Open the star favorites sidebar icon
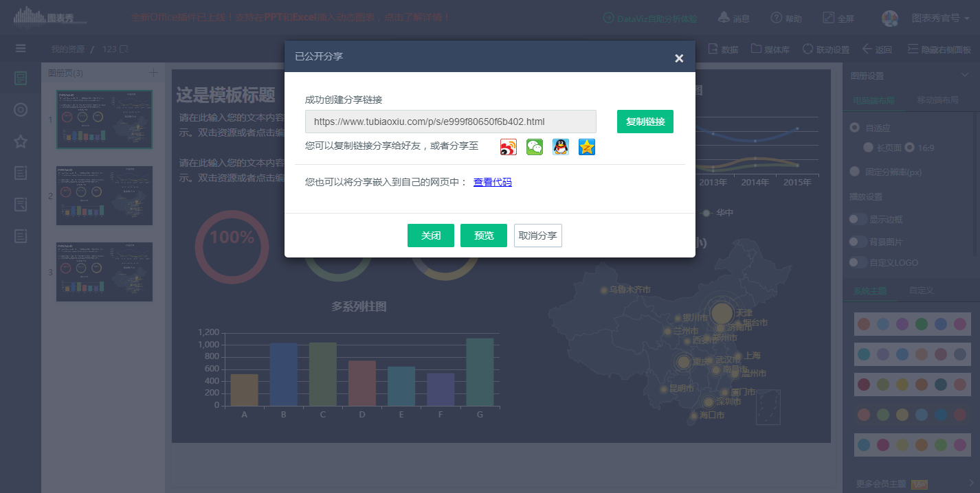 (21, 141)
